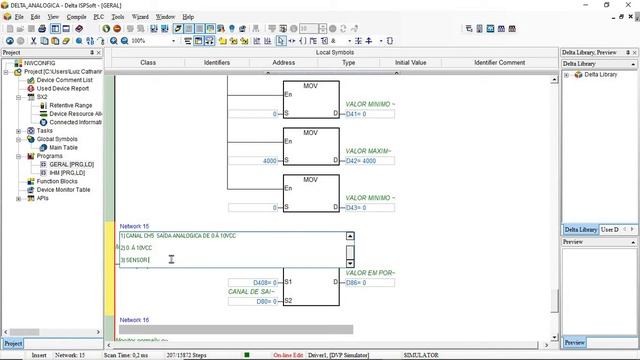Click the Paste icon

pos(55,41)
